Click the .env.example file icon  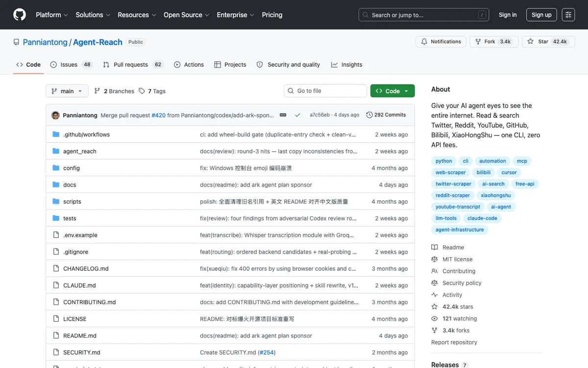56,235
